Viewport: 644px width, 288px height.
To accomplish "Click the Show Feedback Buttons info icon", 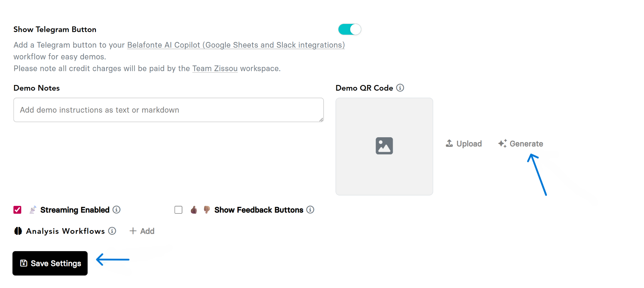I will (x=310, y=210).
